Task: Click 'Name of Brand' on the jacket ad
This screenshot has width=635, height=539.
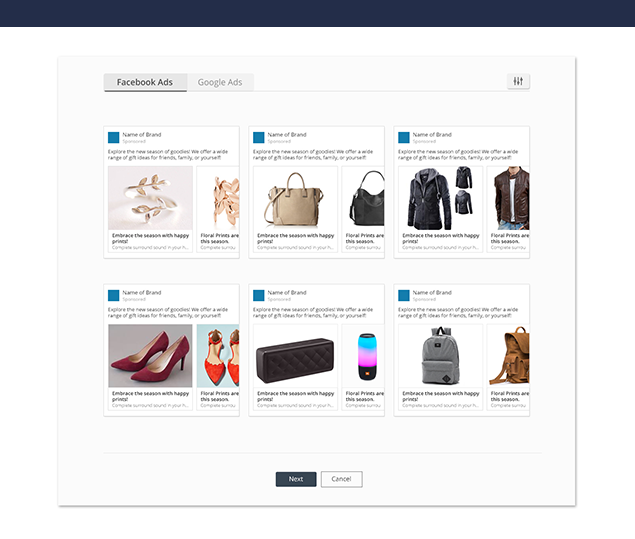Action: point(432,134)
